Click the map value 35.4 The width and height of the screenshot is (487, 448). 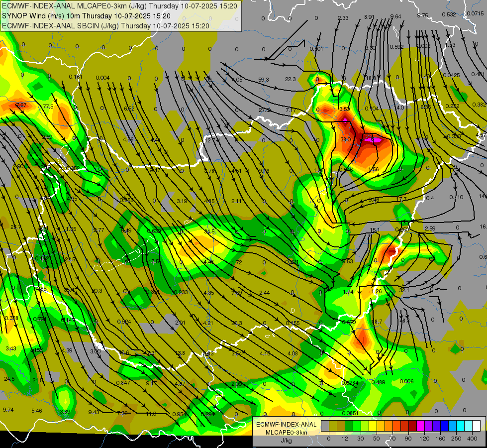tap(69, 290)
